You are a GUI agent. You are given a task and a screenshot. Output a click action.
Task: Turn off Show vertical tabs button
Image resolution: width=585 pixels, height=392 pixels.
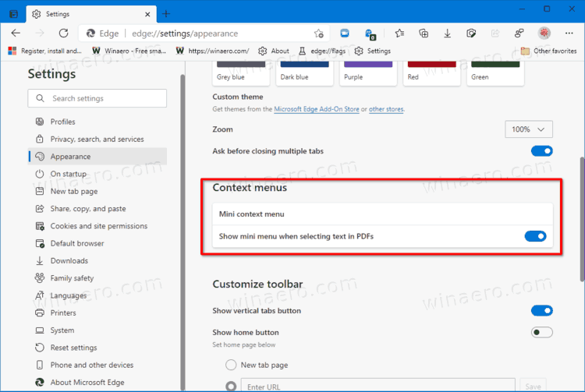pos(541,311)
